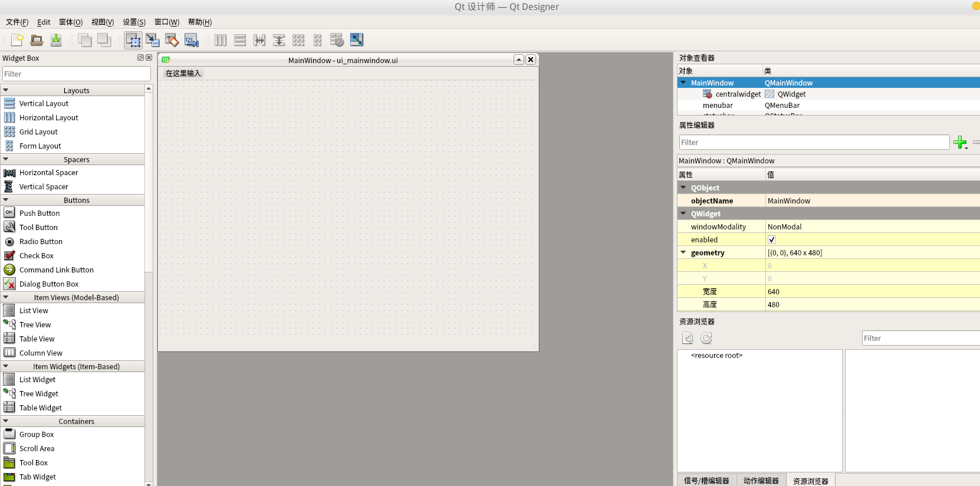
Task: Switch to 资源浏览器 tab
Action: (x=811, y=480)
